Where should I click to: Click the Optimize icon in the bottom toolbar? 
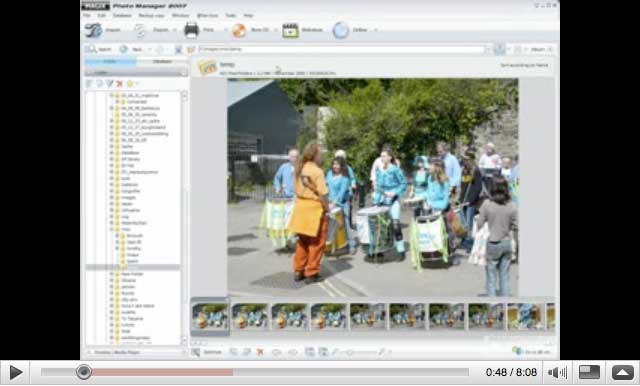pyautogui.click(x=196, y=352)
